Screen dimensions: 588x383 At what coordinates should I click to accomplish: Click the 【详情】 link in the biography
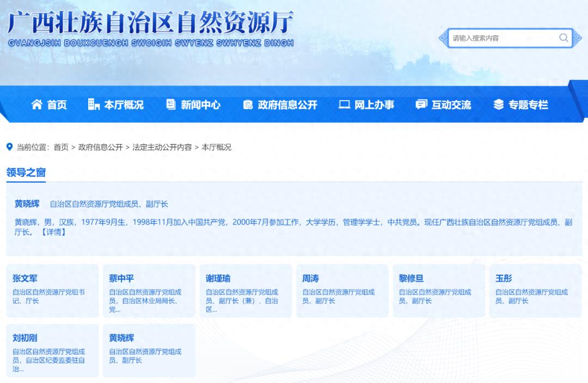(53, 232)
